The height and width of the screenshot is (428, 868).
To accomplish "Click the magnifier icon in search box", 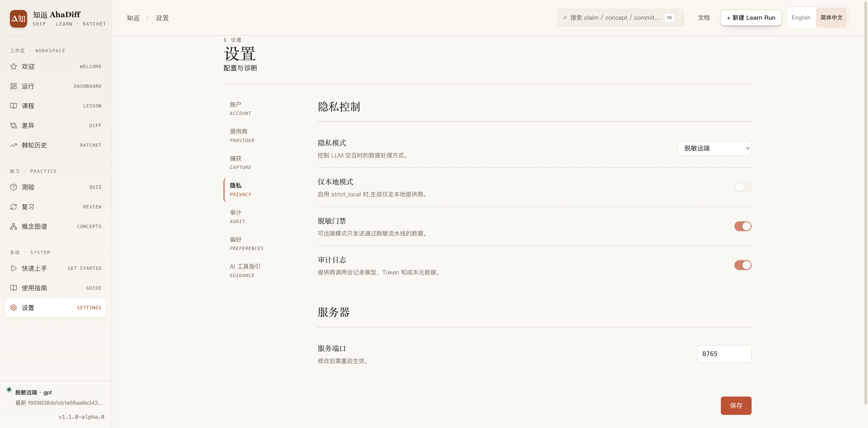I will (565, 18).
